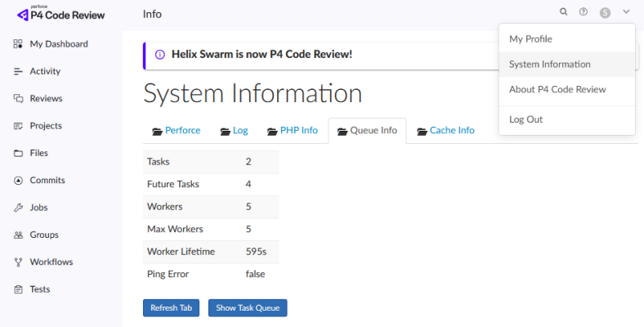
Task: Open Groups in the sidebar
Action: (44, 235)
